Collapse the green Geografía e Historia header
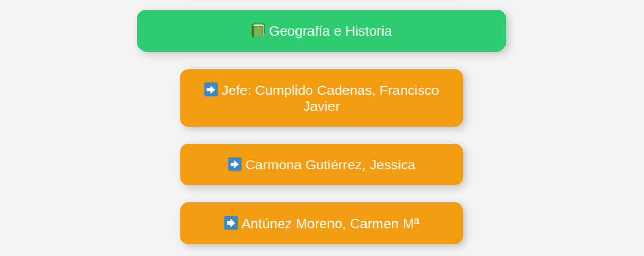The height and width of the screenshot is (256, 644). pos(322,30)
